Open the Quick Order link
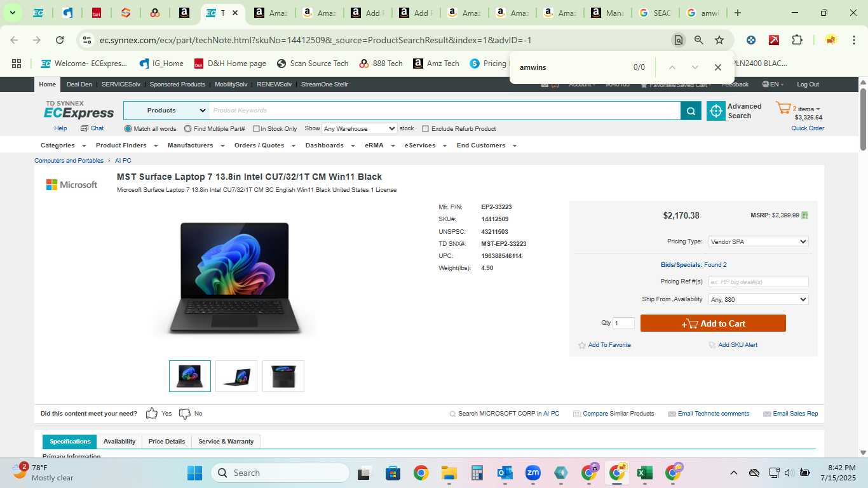Viewport: 868px width, 488px height. pos(808,128)
